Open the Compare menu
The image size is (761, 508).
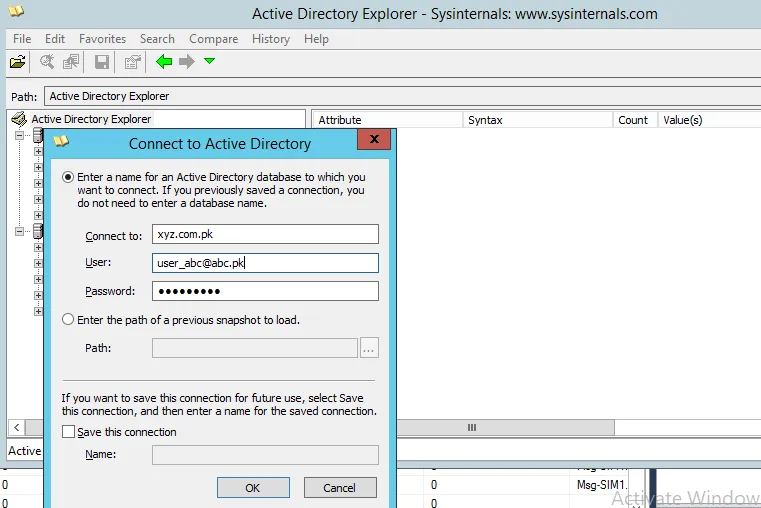(x=214, y=39)
